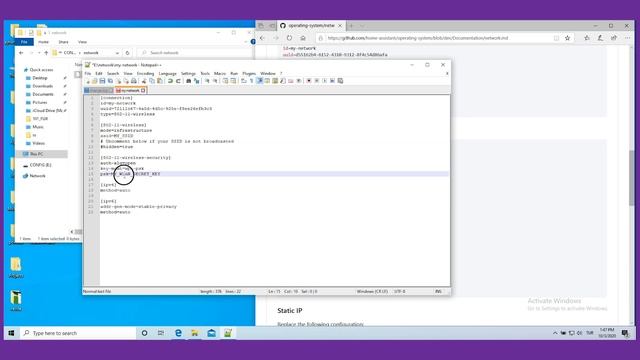640x360 pixels.
Task: Select the CONFIG drive in Explorer sidebar
Action: (x=40, y=165)
